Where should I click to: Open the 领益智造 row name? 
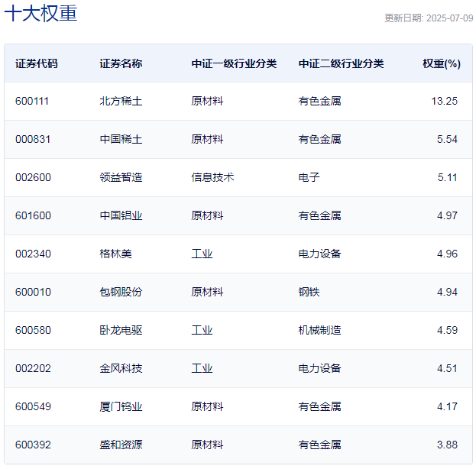click(x=121, y=177)
